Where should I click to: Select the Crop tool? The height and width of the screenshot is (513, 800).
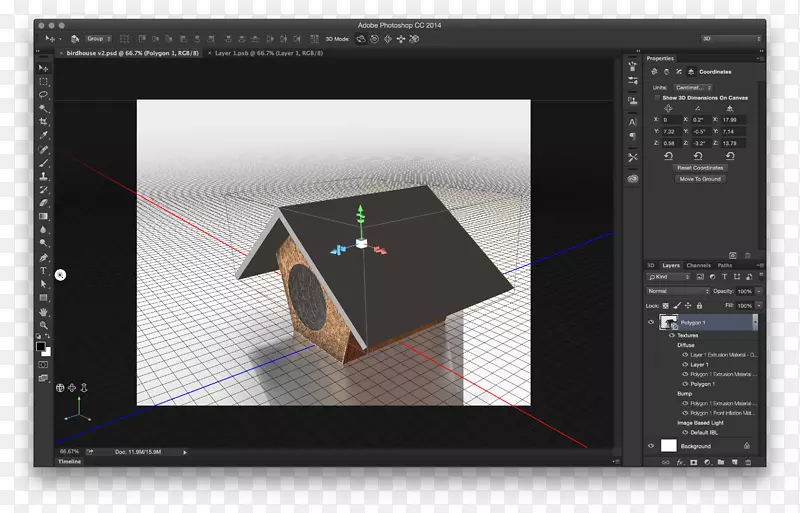click(x=43, y=121)
